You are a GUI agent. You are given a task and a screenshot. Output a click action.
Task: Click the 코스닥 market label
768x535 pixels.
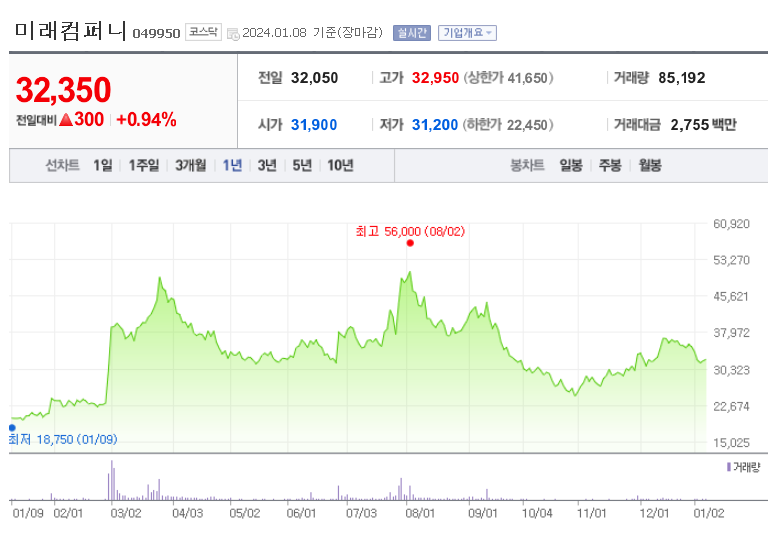point(203,32)
